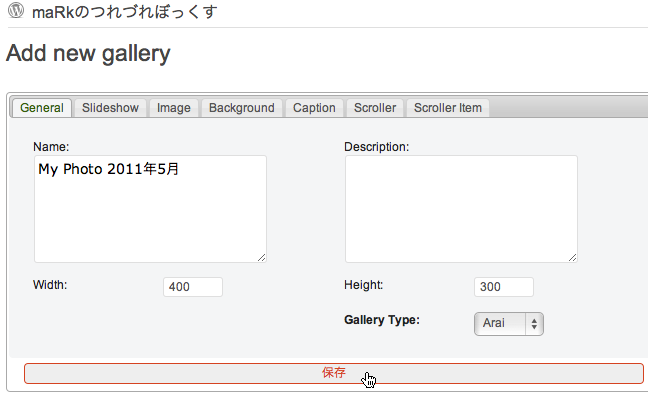The image size is (648, 409).
Task: Click the Name text area resize handle
Action: 262,257
